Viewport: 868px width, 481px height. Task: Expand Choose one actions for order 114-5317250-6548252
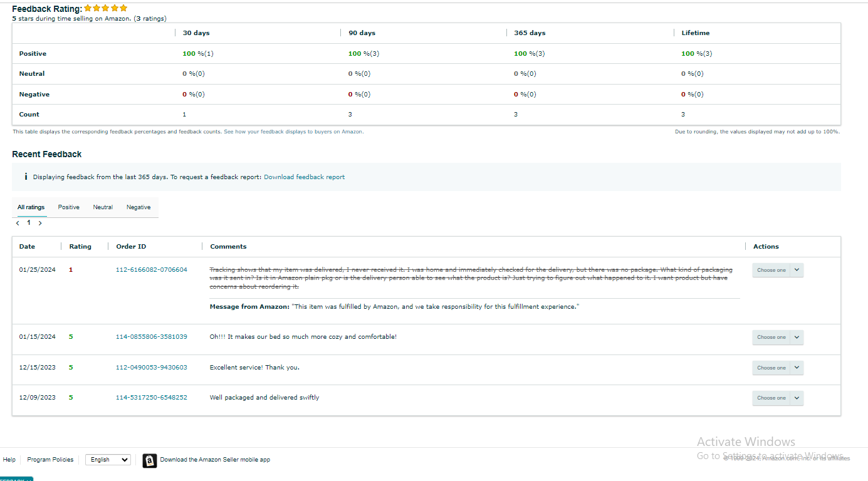[778, 398]
